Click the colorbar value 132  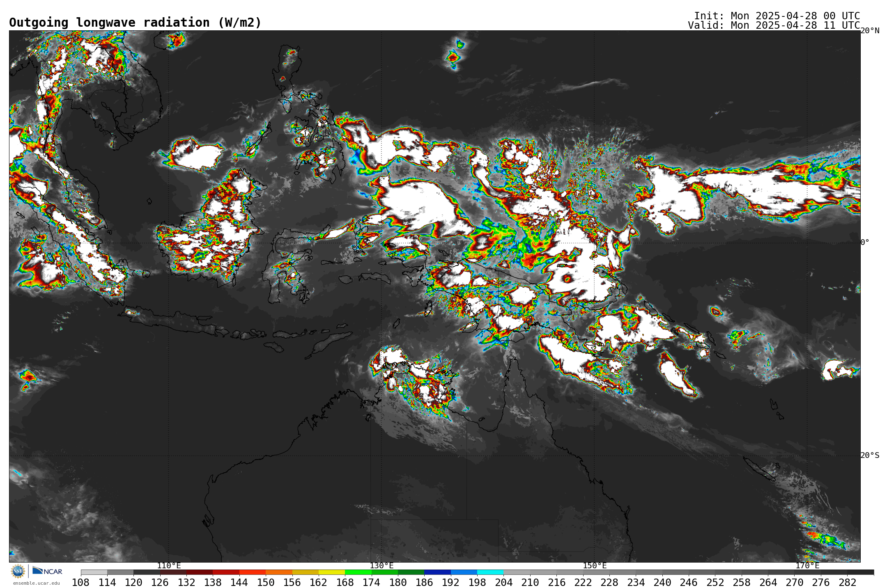pos(186,582)
